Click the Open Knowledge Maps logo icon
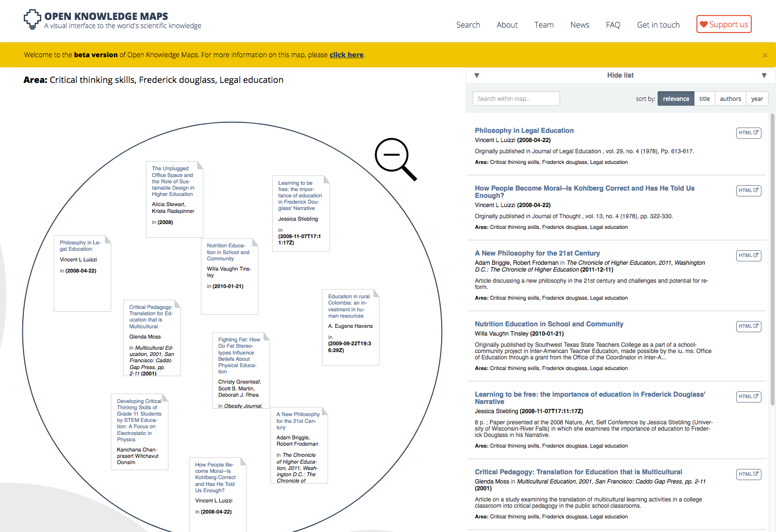776x532 pixels. 33,19
